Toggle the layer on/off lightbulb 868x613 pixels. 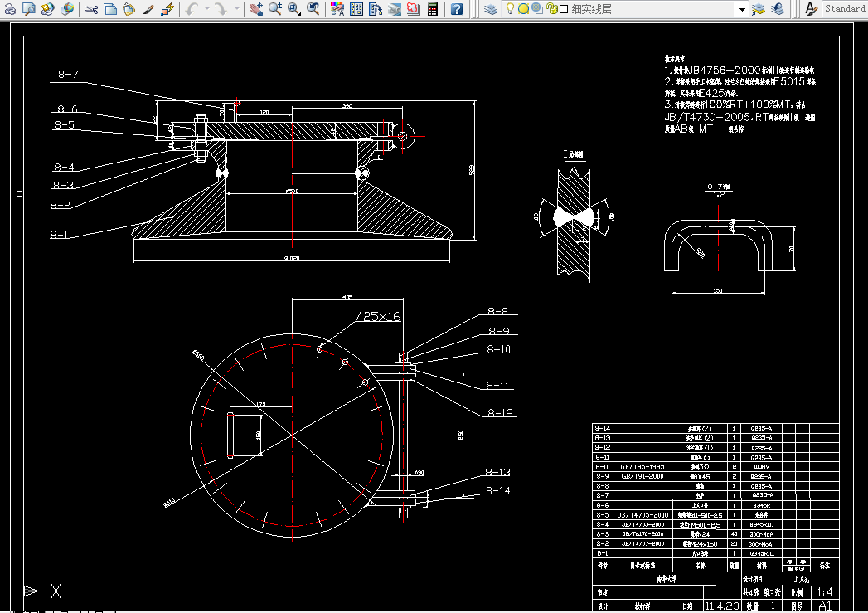[x=511, y=9]
